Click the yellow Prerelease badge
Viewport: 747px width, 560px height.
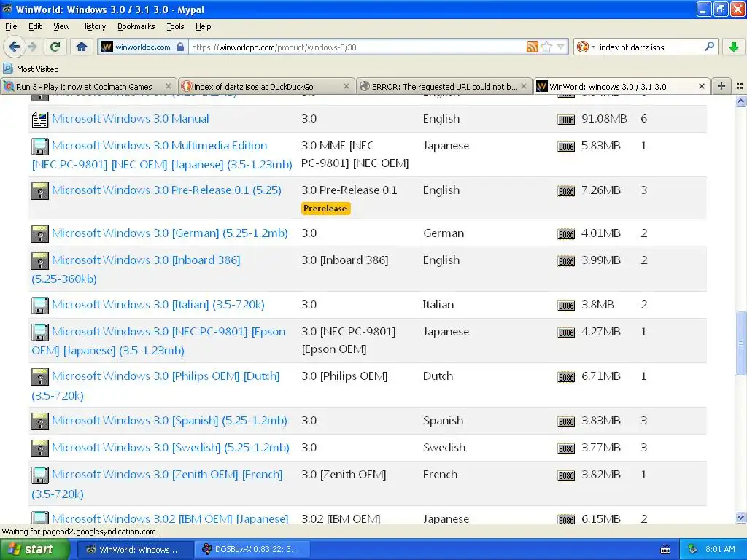point(325,208)
